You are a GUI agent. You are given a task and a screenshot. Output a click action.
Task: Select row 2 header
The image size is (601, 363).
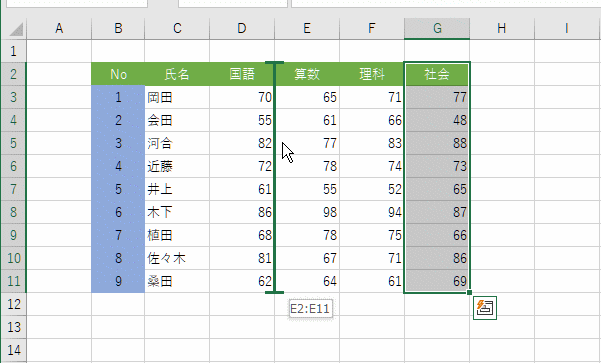[x=13, y=74]
